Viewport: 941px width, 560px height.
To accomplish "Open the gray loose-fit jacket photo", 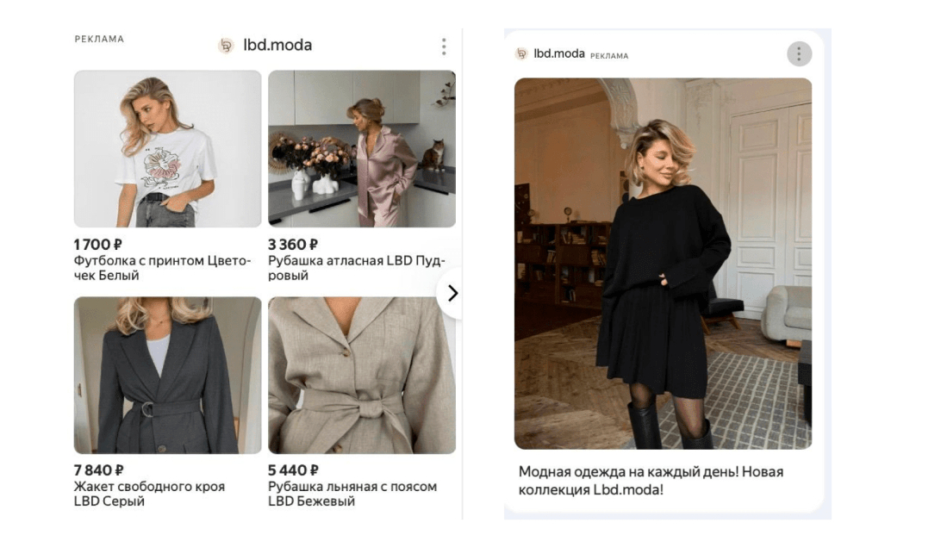I will click(x=167, y=376).
